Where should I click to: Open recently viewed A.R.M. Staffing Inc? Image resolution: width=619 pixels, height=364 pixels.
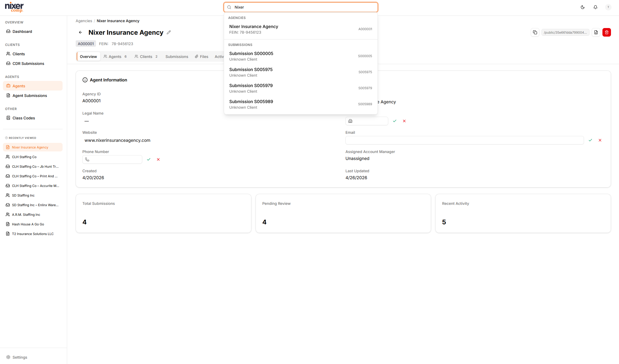(33, 215)
